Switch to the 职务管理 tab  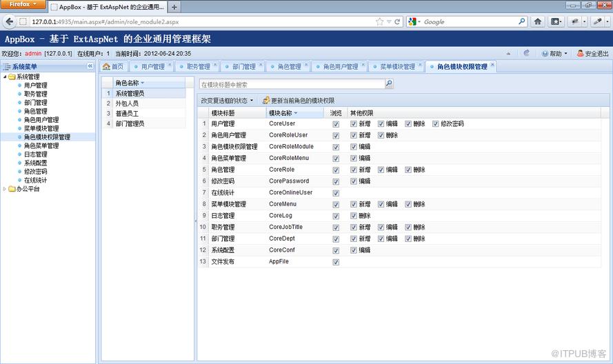[x=198, y=67]
